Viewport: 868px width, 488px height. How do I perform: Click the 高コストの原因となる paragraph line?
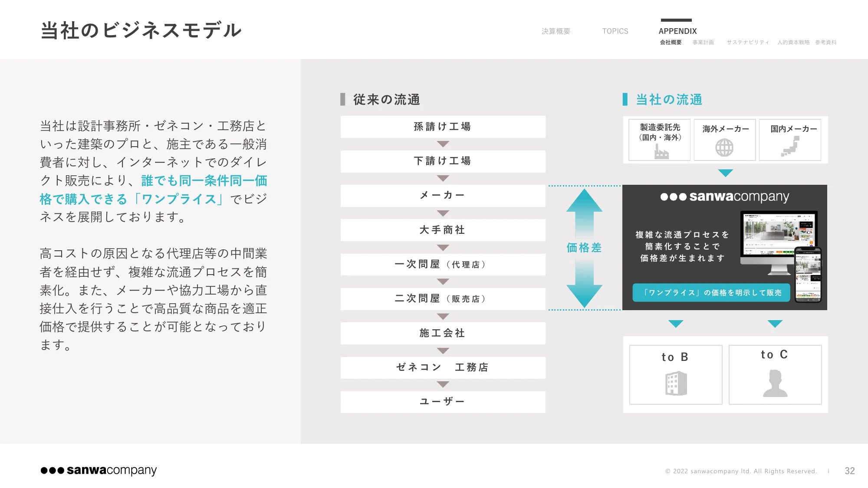[x=153, y=253]
